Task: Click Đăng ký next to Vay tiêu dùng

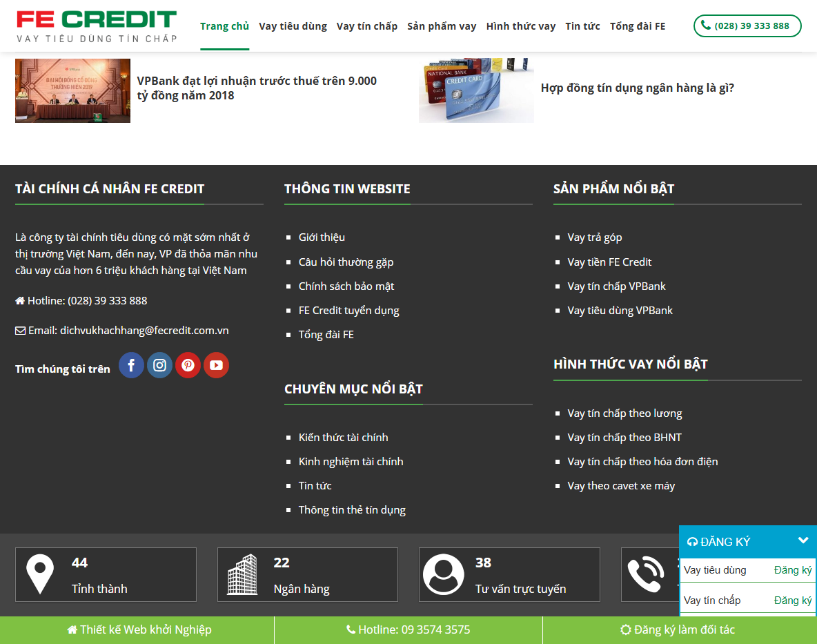Action: point(793,570)
